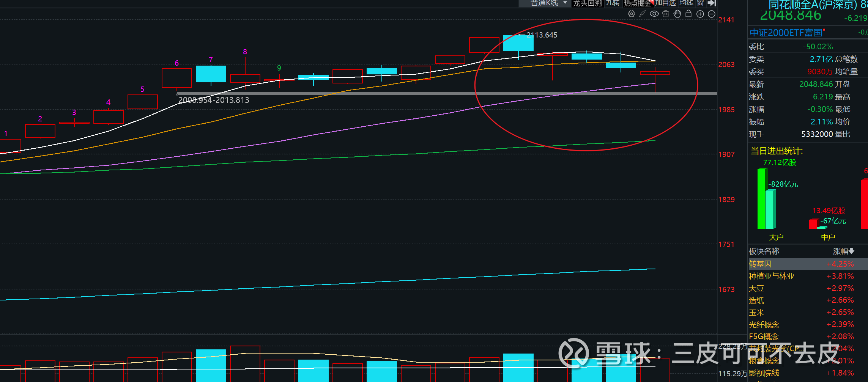Click the candlestick numbered 2
Screen dimensions: 868x382
click(40, 131)
